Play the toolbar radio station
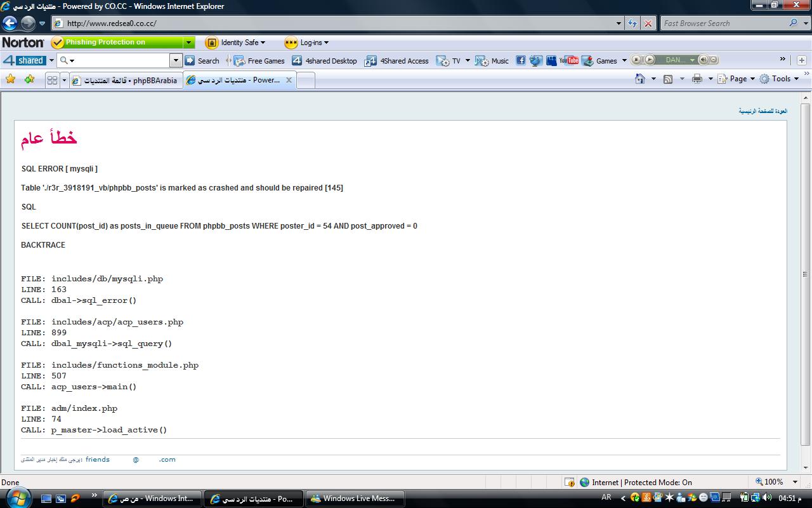Viewport: 812px width, 508px height. (x=650, y=60)
